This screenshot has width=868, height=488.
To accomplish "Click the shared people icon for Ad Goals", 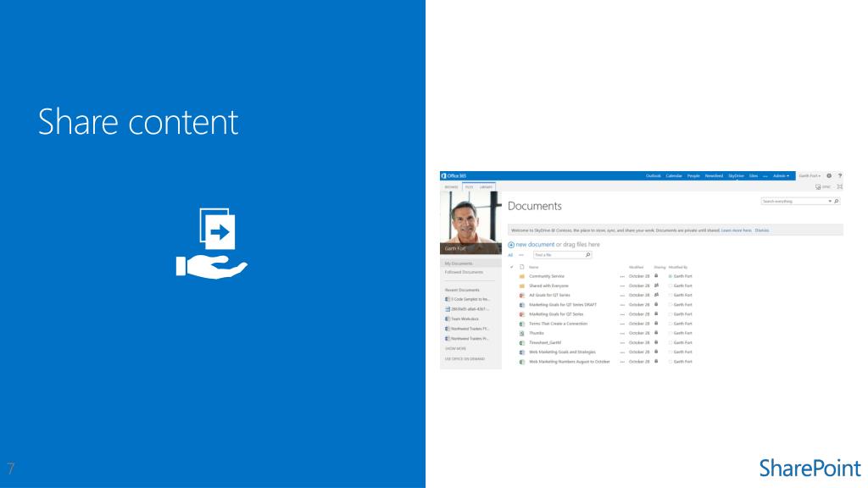I will coord(656,295).
